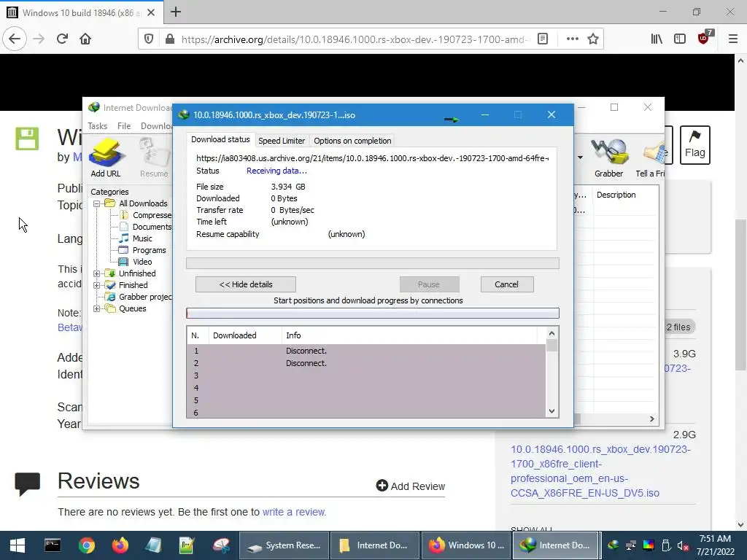This screenshot has height=560, width=747.
Task: Click scroll down arrow in connections list
Action: pos(551,411)
